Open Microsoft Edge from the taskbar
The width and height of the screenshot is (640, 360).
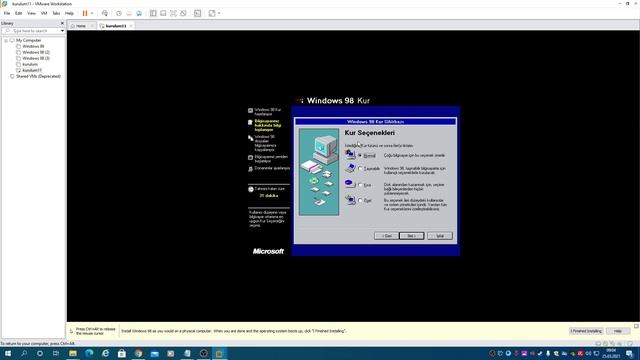pyautogui.click(x=89, y=353)
